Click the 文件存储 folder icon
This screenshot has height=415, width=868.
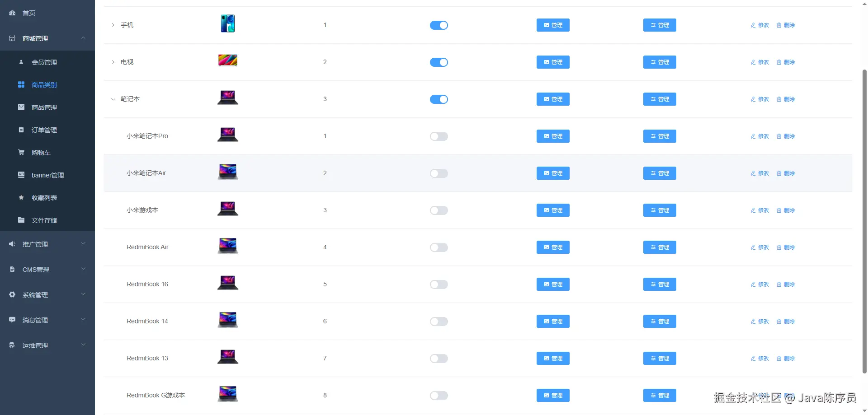21,220
